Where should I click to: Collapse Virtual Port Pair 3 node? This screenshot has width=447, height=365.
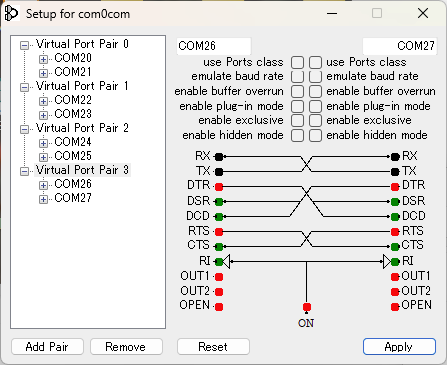[24, 171]
